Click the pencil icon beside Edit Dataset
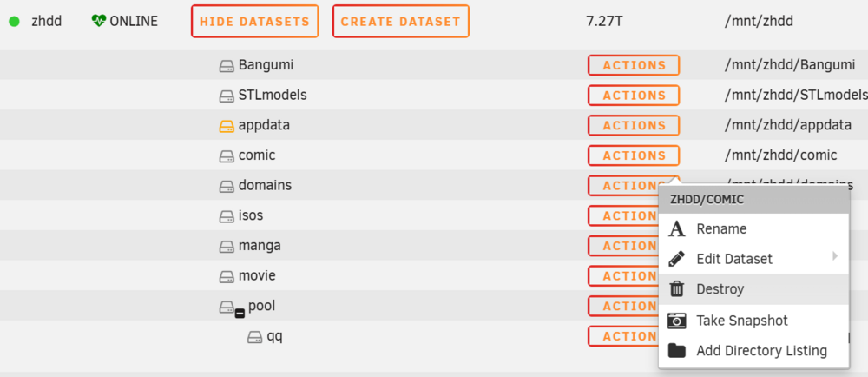This screenshot has height=377, width=868. click(x=676, y=259)
